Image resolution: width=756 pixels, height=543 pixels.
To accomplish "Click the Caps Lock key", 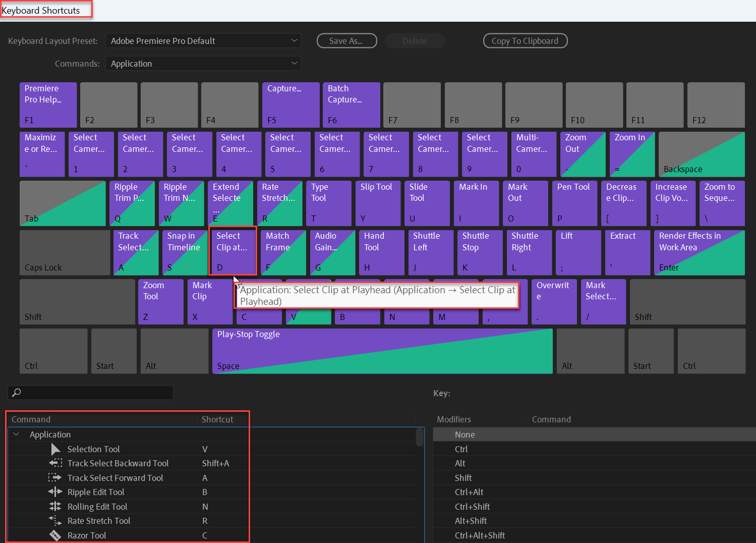I will pyautogui.click(x=65, y=252).
